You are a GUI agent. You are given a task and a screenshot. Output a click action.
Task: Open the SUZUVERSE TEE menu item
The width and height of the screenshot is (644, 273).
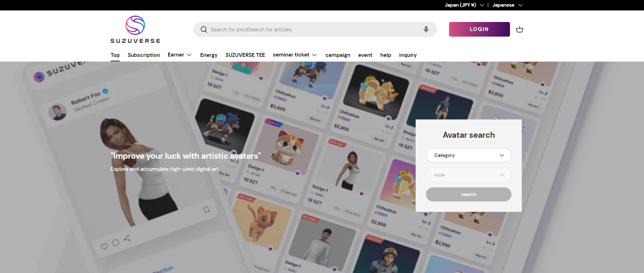click(245, 55)
